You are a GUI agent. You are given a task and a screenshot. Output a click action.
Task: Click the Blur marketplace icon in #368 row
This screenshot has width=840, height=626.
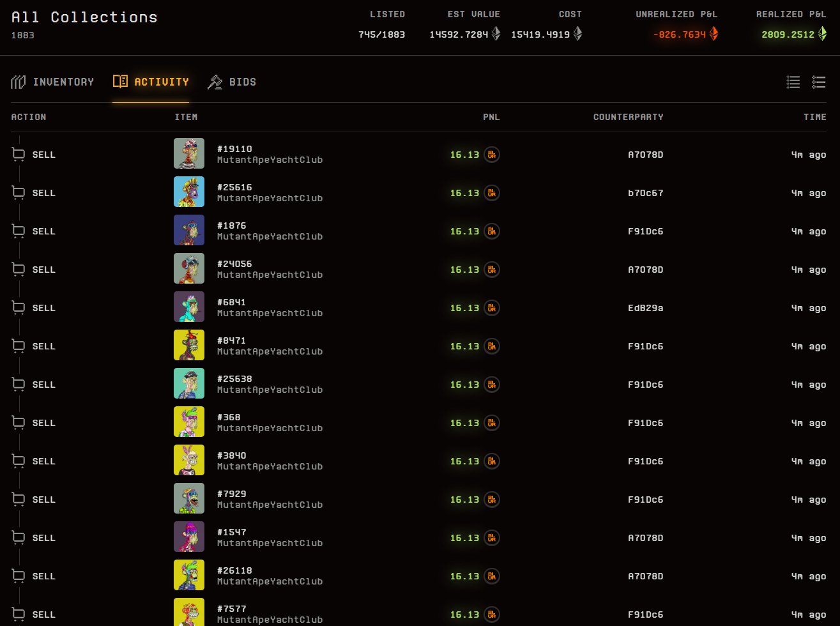[x=492, y=423]
